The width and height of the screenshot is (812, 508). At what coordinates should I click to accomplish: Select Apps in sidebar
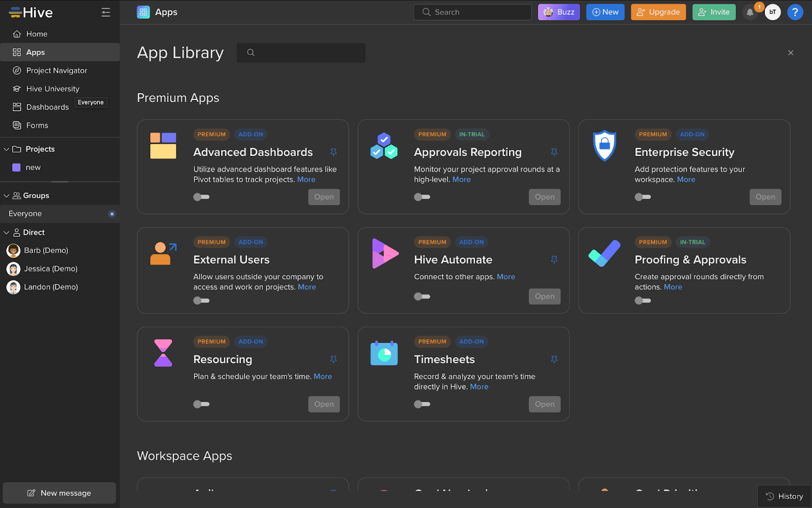60,52
